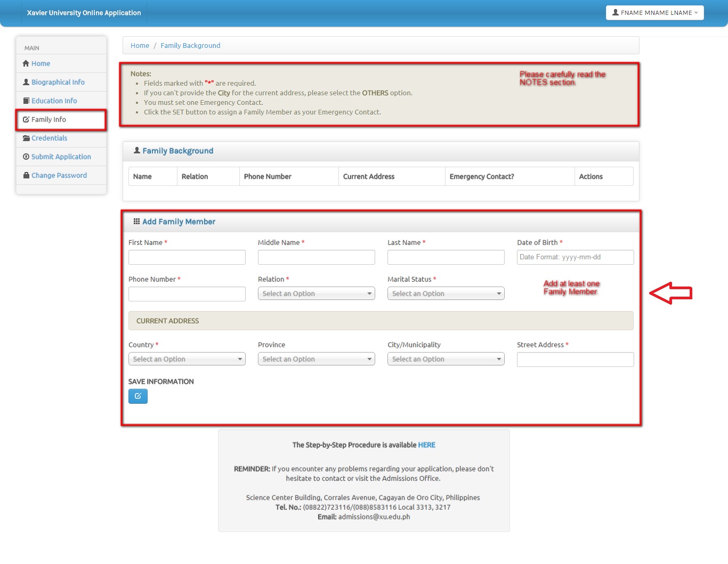Open the Country select box

187,359
